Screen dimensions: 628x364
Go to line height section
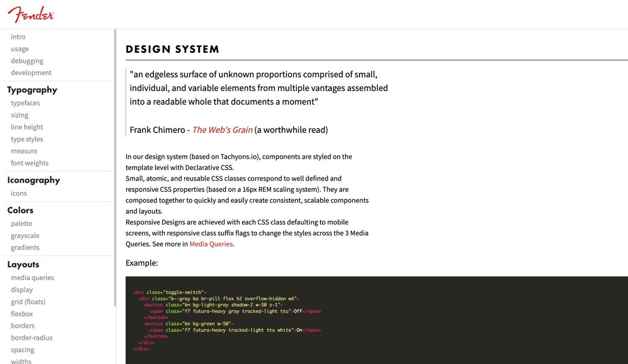(27, 128)
